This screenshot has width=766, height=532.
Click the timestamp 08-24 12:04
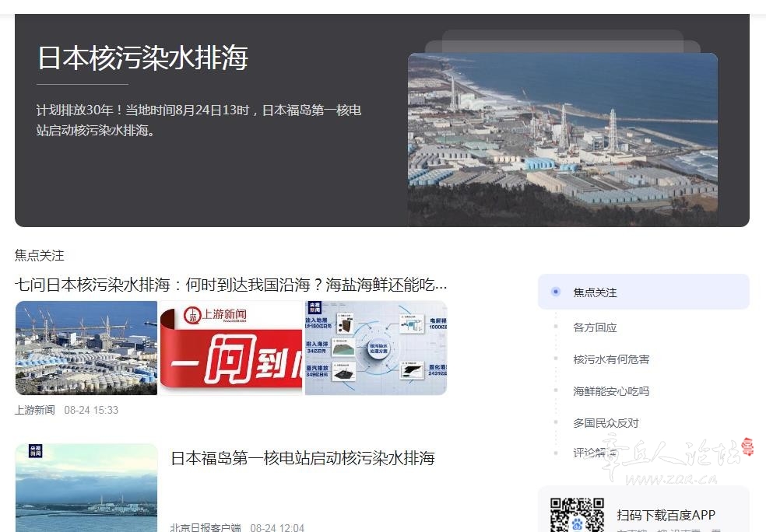pos(277,527)
